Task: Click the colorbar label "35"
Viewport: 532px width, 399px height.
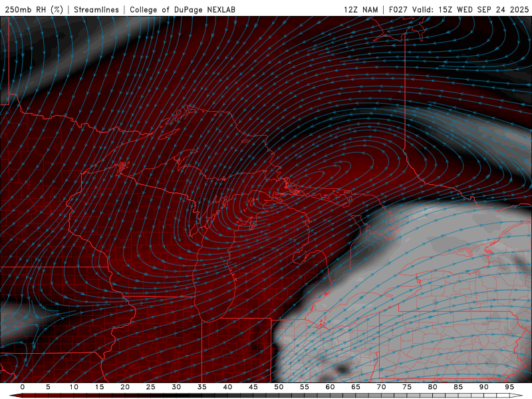Action: 202,387
